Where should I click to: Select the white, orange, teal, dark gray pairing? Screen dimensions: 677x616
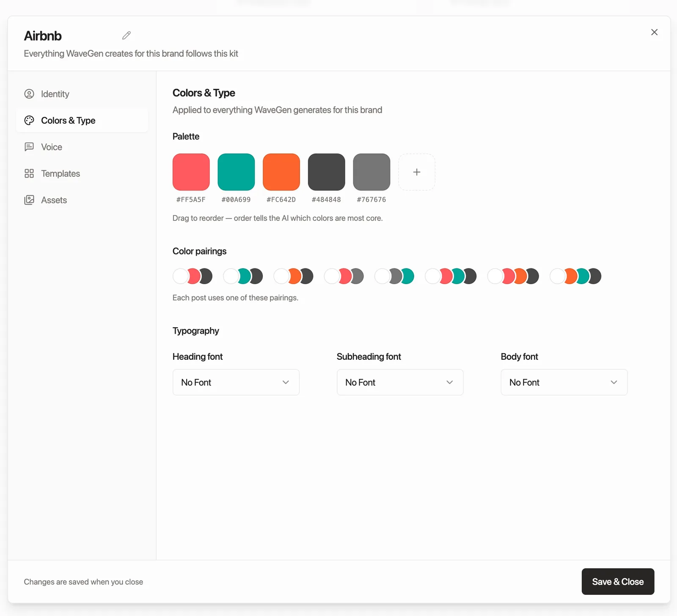click(575, 276)
